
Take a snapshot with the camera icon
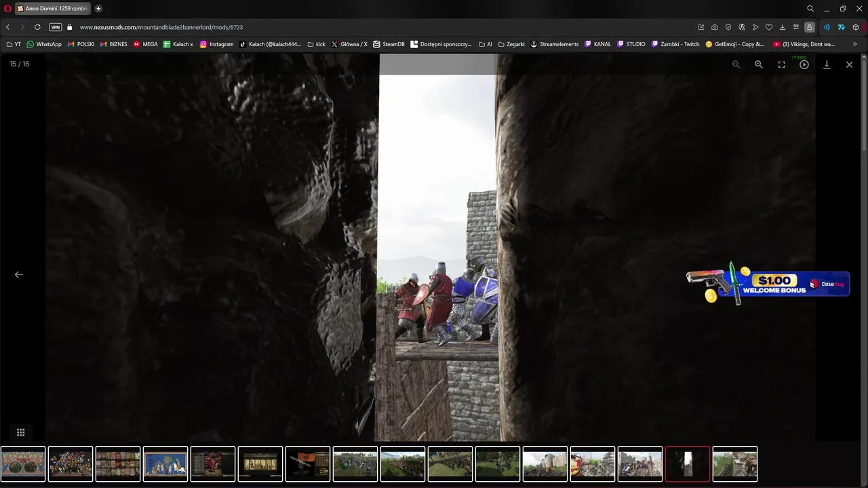click(715, 27)
